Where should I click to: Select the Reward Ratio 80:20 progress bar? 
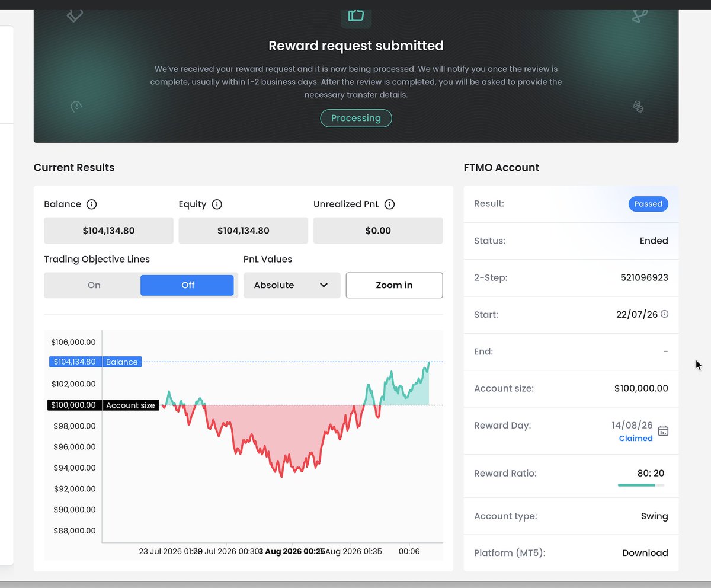click(641, 485)
